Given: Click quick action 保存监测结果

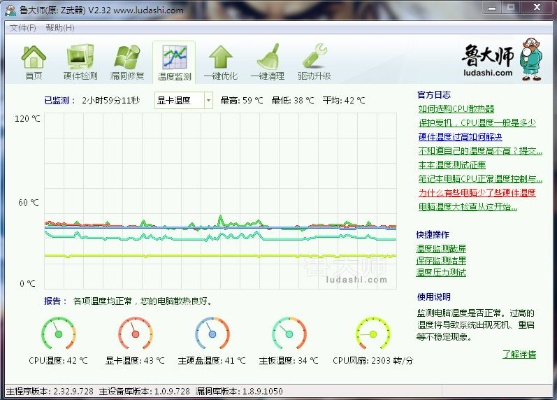Looking at the screenshot, I should (x=441, y=260).
